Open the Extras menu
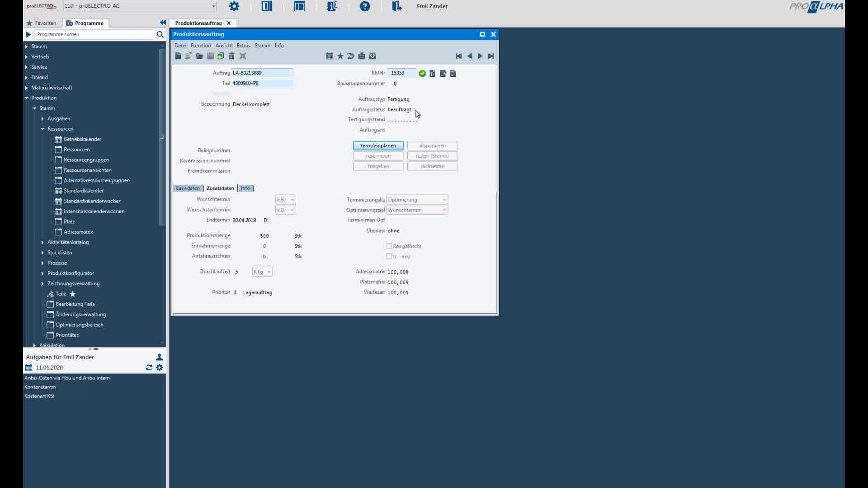The width and height of the screenshot is (868, 488). (x=243, y=45)
